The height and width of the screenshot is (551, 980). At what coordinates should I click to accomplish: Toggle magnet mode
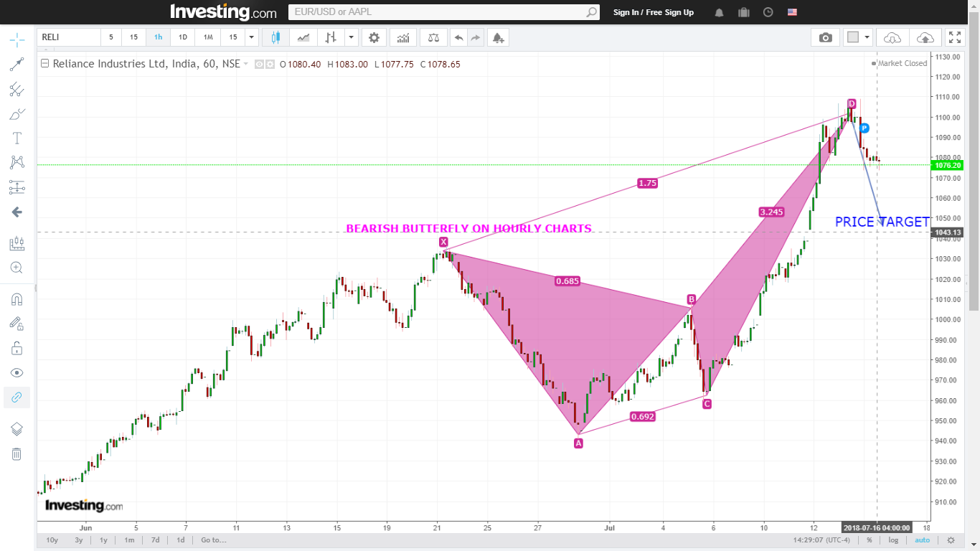[17, 299]
